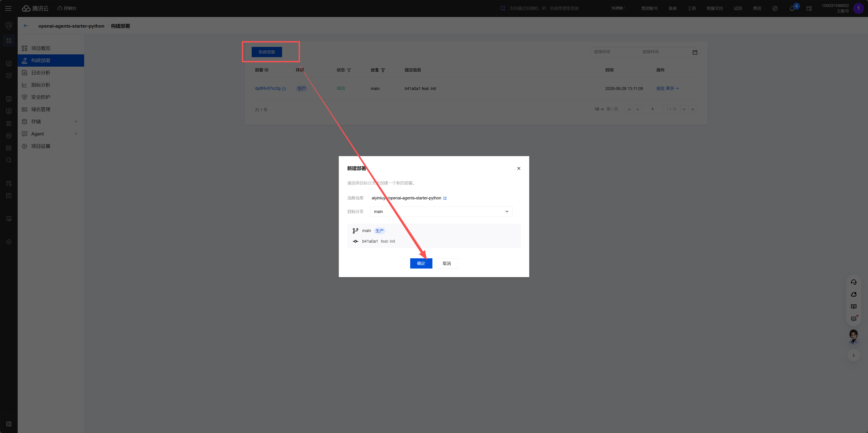Open the calendar icon of date range
The height and width of the screenshot is (433, 868).
click(x=695, y=52)
